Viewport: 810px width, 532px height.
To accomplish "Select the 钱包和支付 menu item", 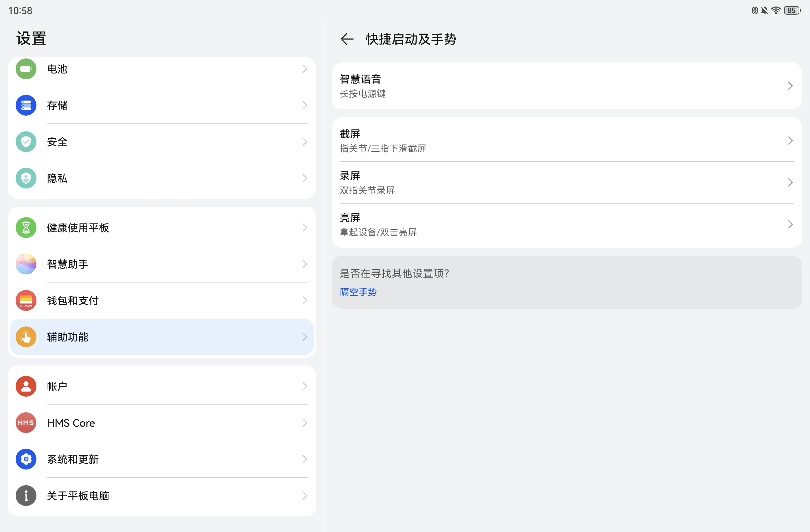I will [x=162, y=300].
